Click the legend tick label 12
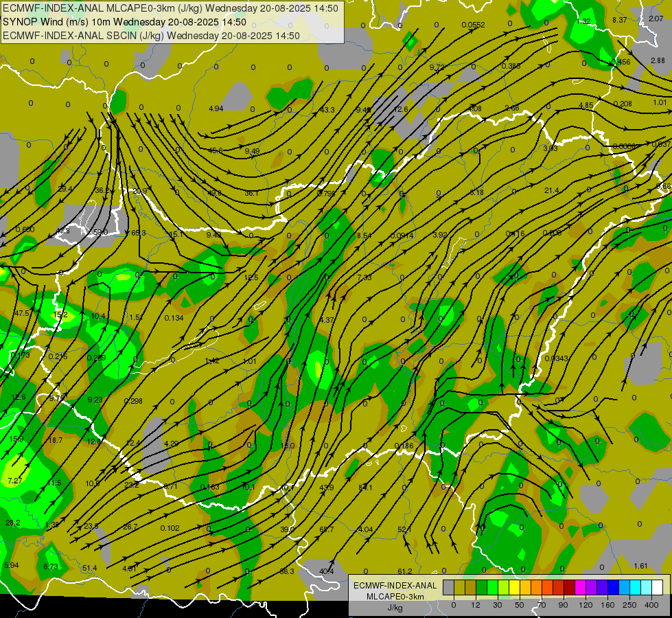 tap(475, 605)
